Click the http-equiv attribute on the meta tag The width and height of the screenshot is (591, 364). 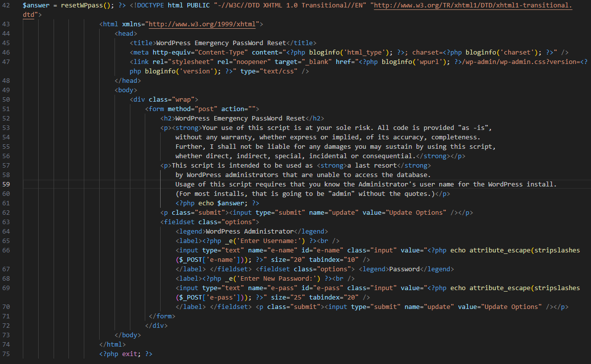[174, 53]
